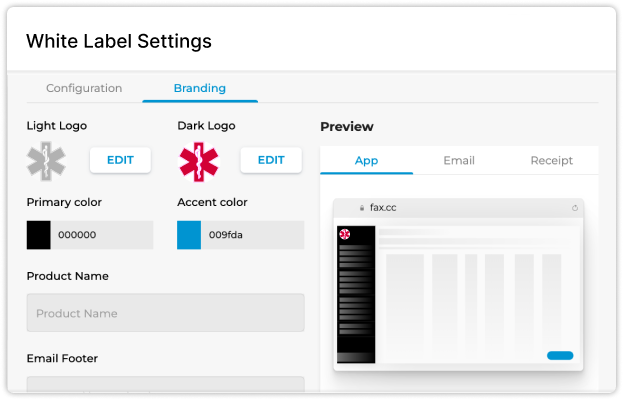Click the gray Light Logo star icon
The width and height of the screenshot is (623, 400).
[46, 161]
